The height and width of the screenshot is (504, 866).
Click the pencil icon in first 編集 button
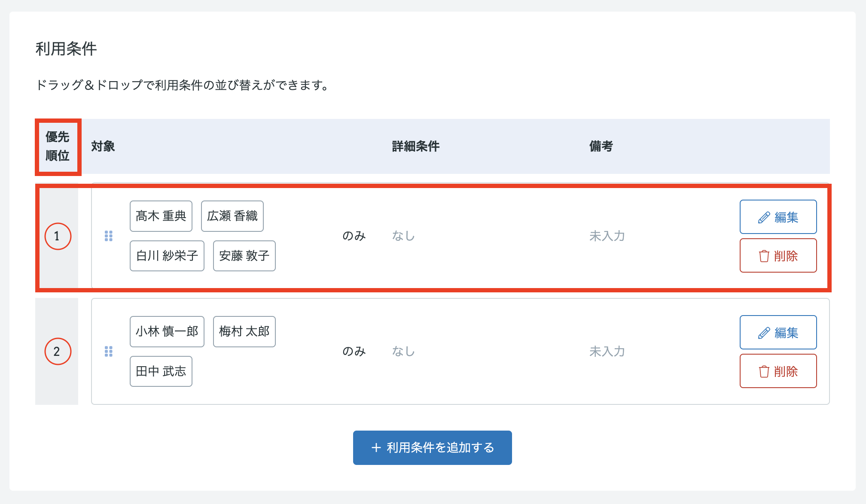764,218
